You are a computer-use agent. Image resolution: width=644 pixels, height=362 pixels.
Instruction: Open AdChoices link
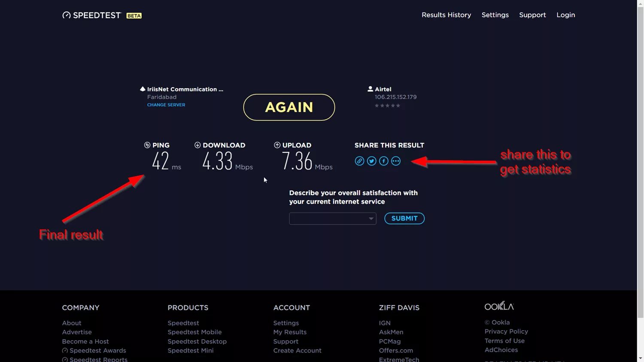501,350
